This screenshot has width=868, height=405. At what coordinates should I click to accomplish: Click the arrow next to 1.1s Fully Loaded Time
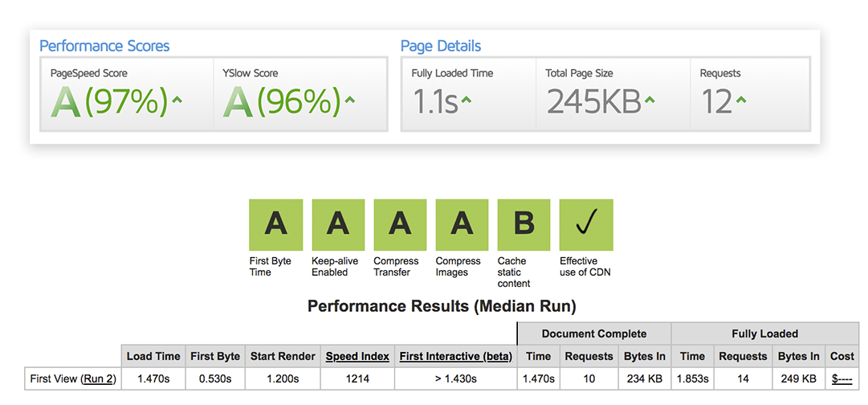(466, 100)
